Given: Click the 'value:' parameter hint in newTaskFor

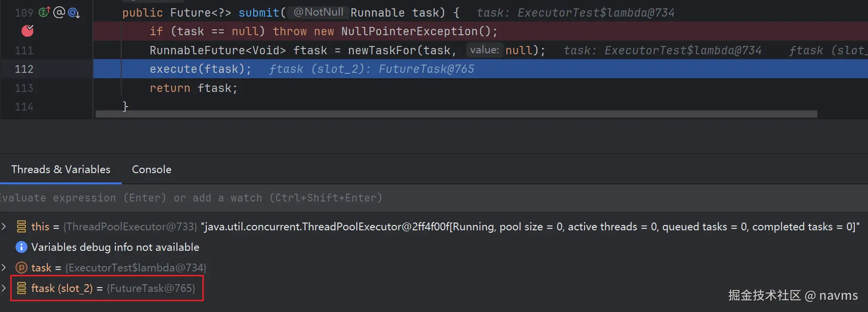Looking at the screenshot, I should [x=484, y=50].
